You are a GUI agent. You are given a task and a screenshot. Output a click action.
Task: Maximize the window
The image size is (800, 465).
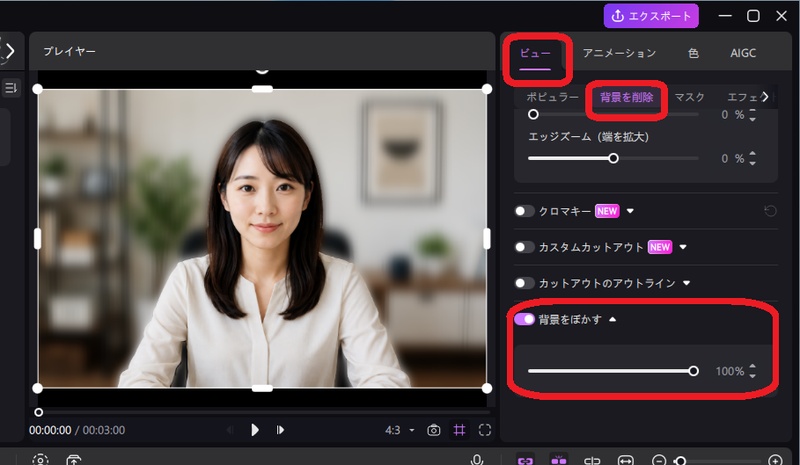click(x=753, y=16)
